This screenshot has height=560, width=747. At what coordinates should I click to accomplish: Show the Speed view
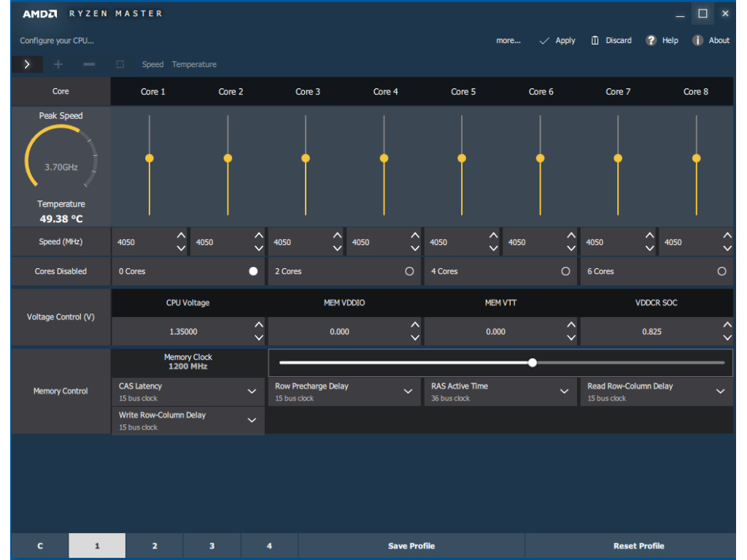152,64
